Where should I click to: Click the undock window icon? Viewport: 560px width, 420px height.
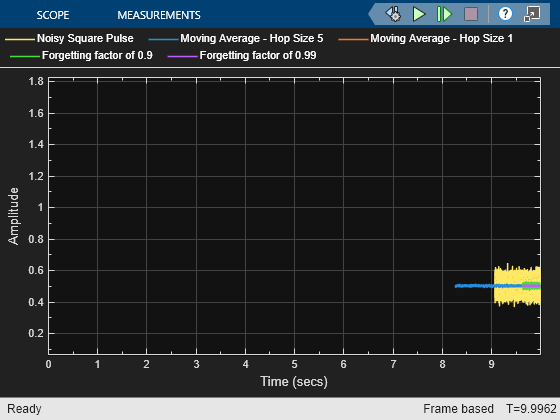[532, 14]
